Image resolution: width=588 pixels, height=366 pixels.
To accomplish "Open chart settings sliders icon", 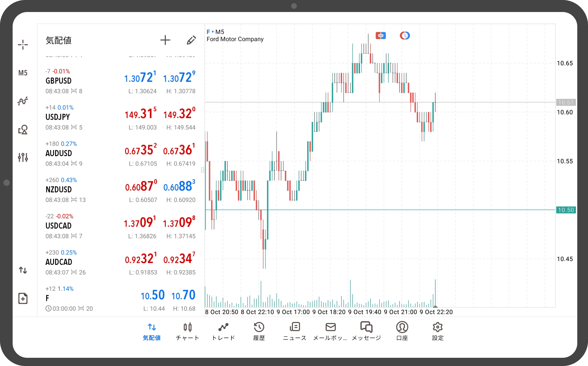I will pyautogui.click(x=23, y=157).
